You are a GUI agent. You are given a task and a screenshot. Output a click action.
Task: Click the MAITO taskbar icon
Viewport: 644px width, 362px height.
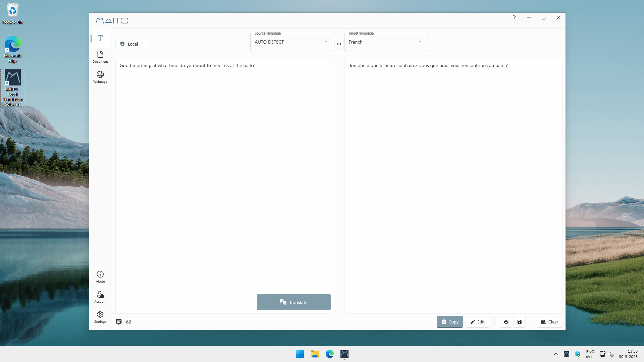[x=344, y=354]
